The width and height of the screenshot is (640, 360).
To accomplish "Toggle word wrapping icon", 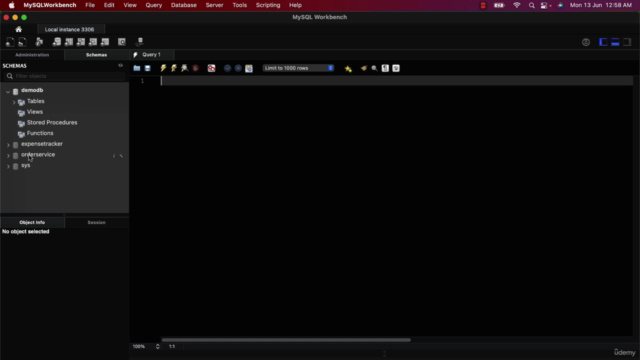I will click(396, 68).
